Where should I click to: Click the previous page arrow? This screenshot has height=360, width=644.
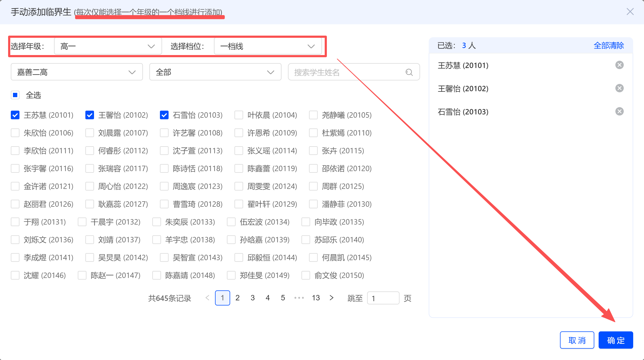207,298
